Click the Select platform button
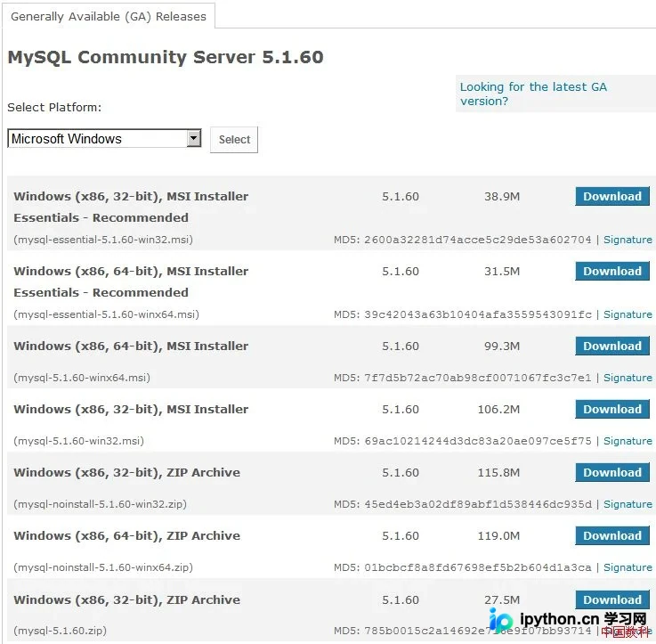 coord(234,140)
